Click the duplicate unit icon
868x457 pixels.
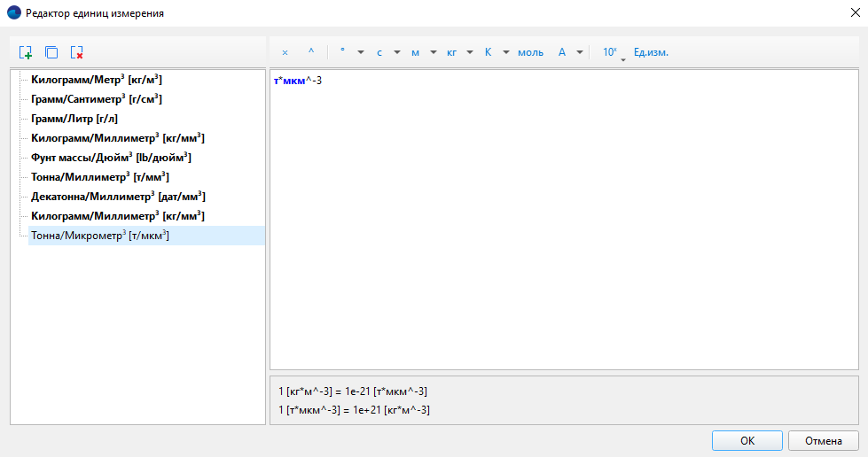[51, 52]
